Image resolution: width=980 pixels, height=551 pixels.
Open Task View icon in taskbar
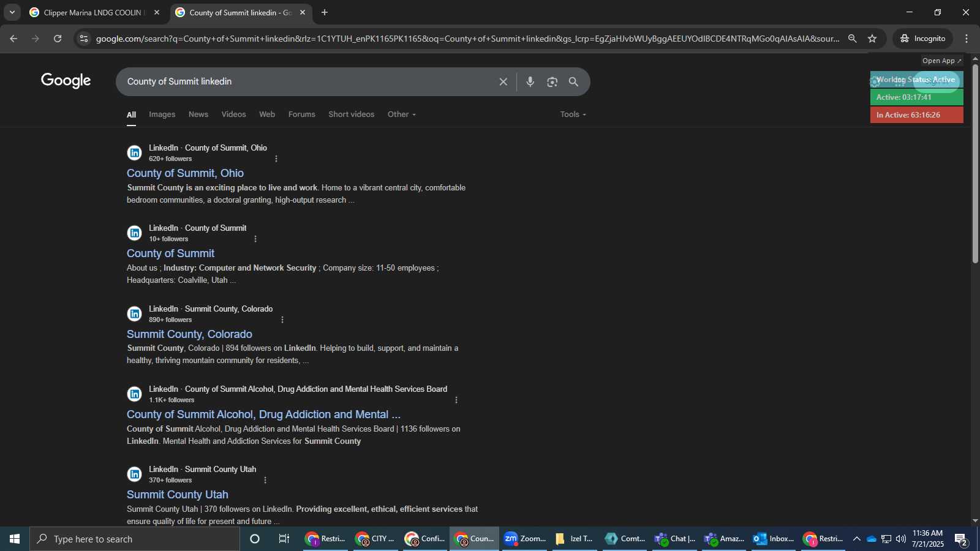pos(284,539)
